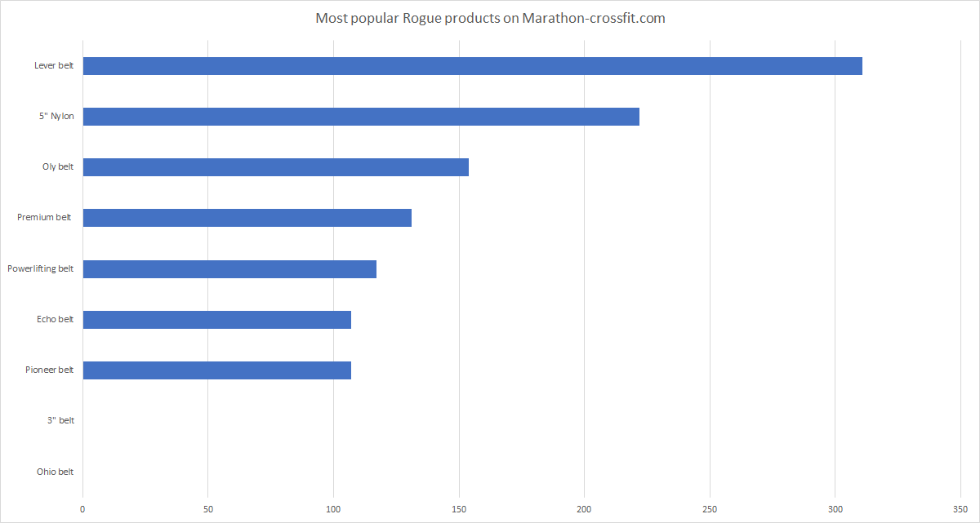Image resolution: width=980 pixels, height=523 pixels.
Task: Click the Lever belt axis label
Action: click(54, 65)
